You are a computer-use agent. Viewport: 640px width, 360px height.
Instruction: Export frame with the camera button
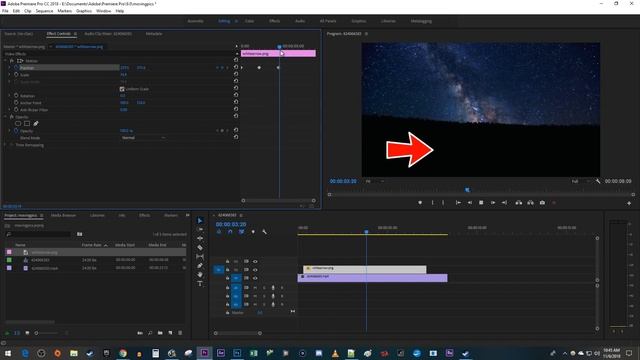(x=542, y=202)
